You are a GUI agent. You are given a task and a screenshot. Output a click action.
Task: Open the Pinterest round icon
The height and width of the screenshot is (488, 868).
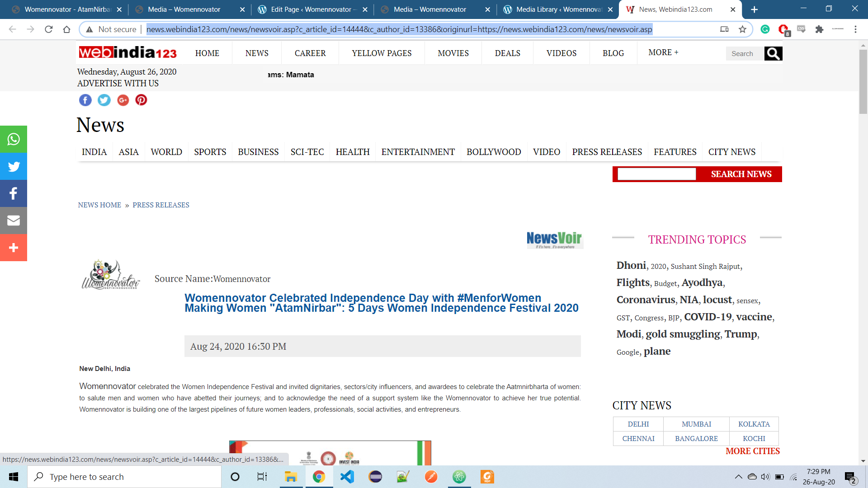click(141, 100)
